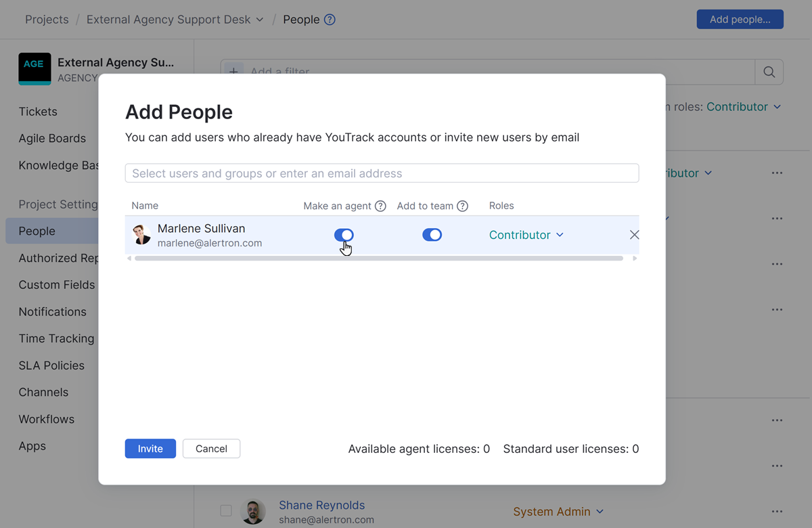Screen dimensions: 812x528
Task: Toggle Make an agent for Marlene
Action: (344, 235)
